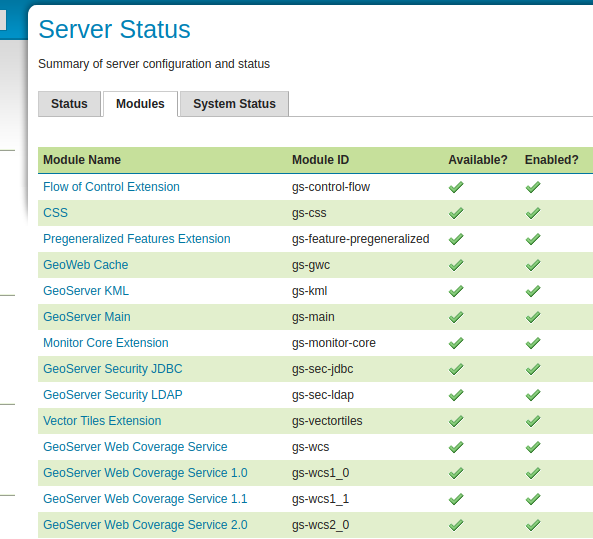The width and height of the screenshot is (593, 539).
Task: Click Enabled checkmark for gs-monitor-core
Action: 533,343
